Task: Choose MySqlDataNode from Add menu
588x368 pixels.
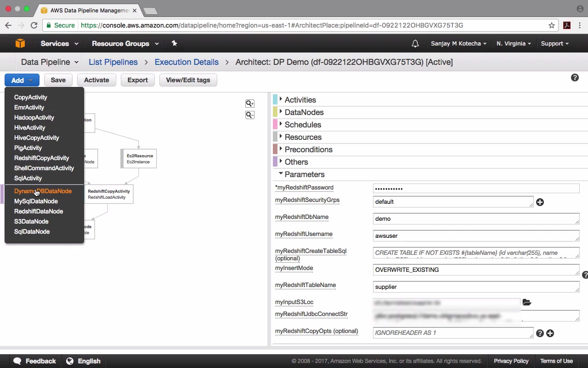Action: (x=36, y=201)
